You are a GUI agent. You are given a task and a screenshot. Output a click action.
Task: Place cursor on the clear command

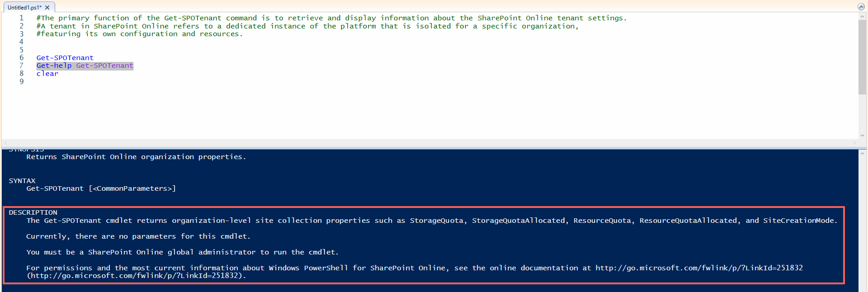[47, 74]
